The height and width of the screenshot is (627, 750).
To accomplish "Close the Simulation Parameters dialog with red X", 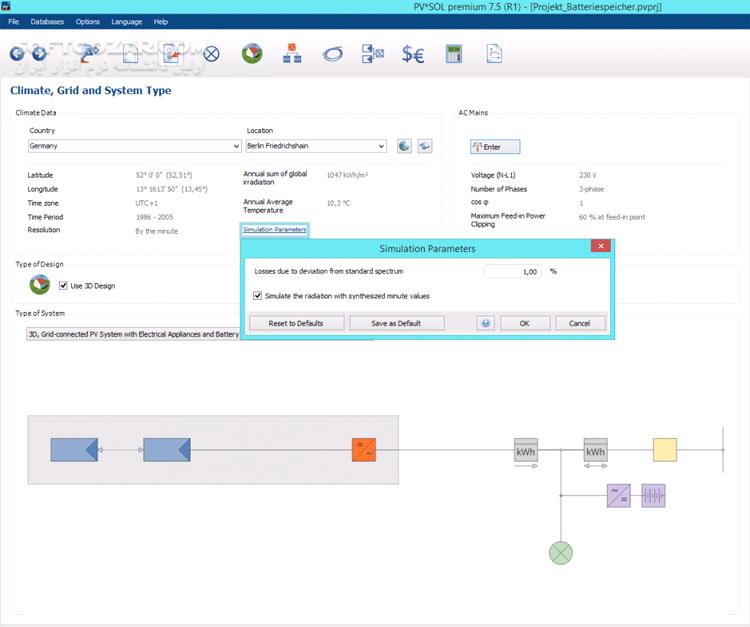I will (601, 246).
